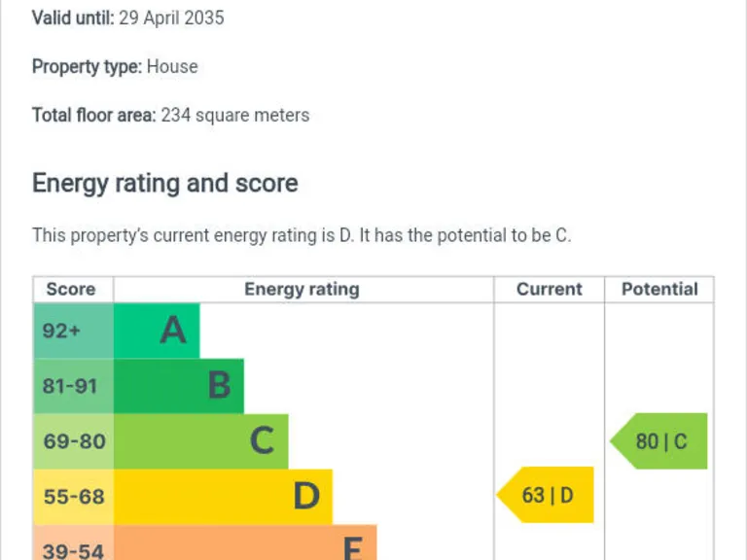Click the 39-54 score cell
The height and width of the screenshot is (560, 747).
(x=73, y=542)
